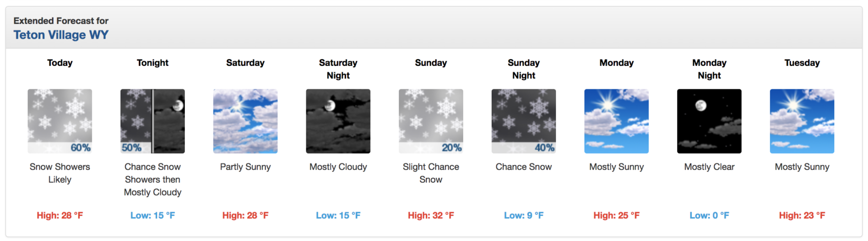Click the Snow Showers Likely description
Screen dimensions: 868x241
point(60,173)
